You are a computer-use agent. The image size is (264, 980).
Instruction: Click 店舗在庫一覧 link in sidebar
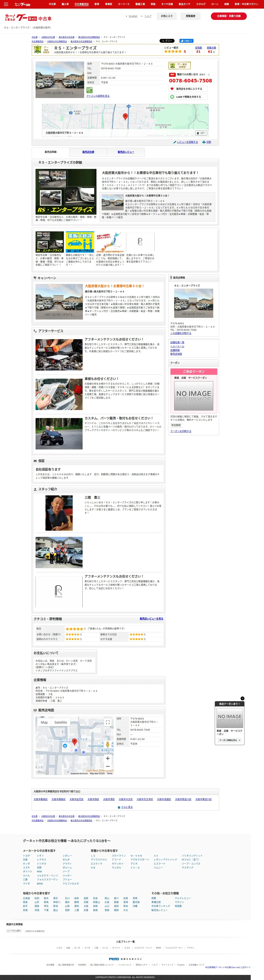[x=177, y=342]
